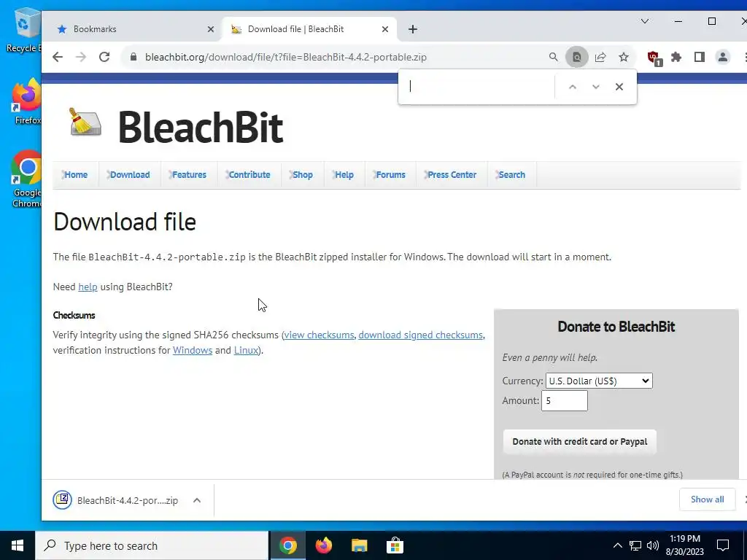Screen dimensions: 747x560
Task: Click the Windows taskbar search box
Action: tap(152, 545)
